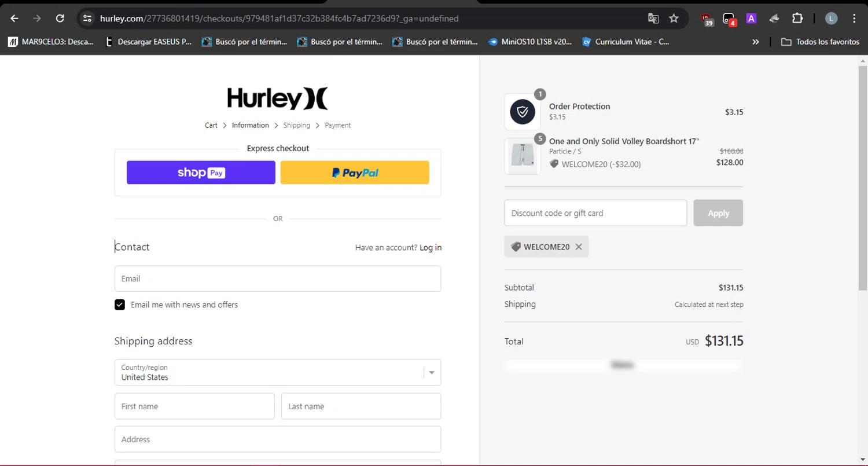The height and width of the screenshot is (466, 868).
Task: Click the Boardshort product thumbnail
Action: pos(523,156)
